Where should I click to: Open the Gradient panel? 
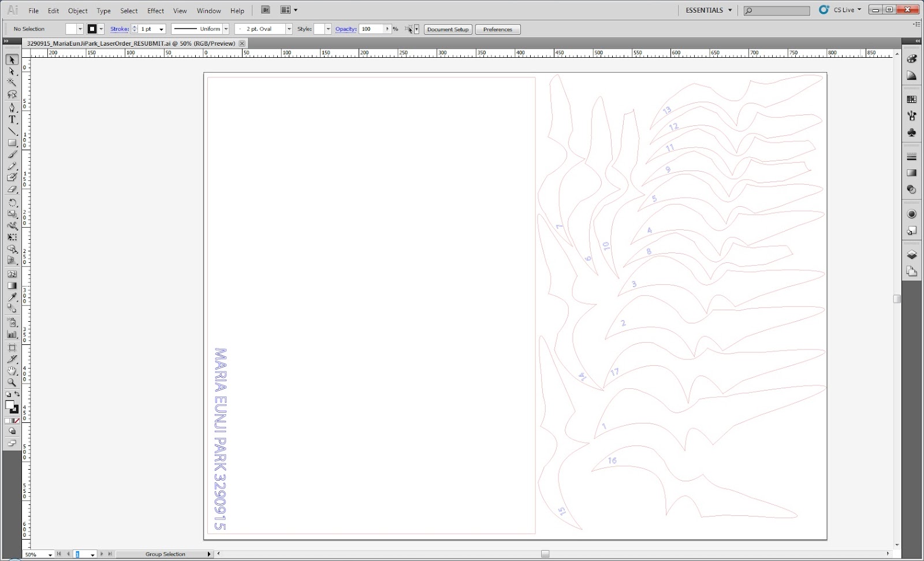[912, 173]
